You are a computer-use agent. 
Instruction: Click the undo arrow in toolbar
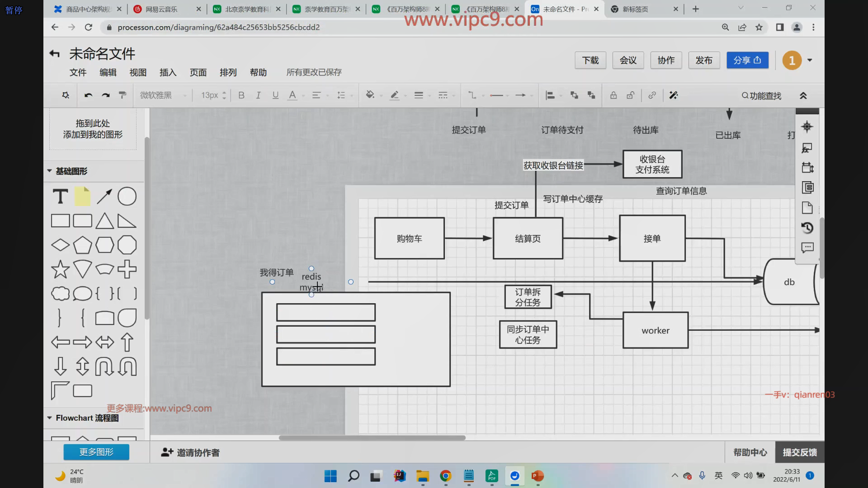point(89,95)
